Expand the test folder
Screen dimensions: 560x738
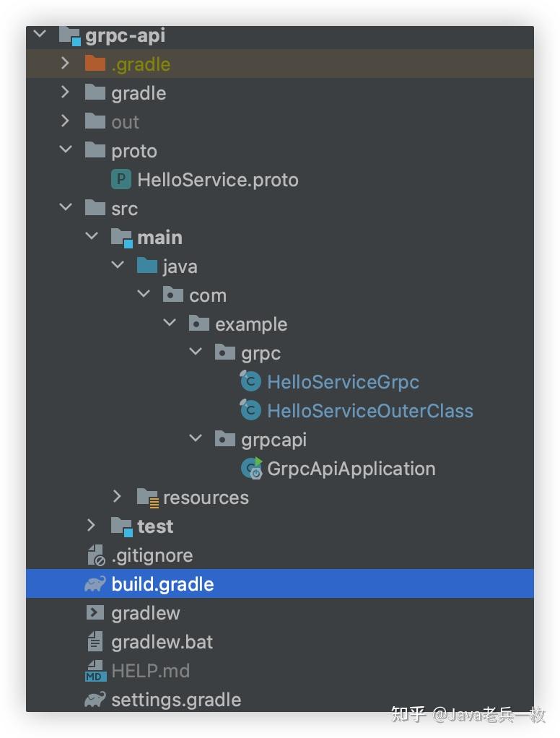[92, 526]
